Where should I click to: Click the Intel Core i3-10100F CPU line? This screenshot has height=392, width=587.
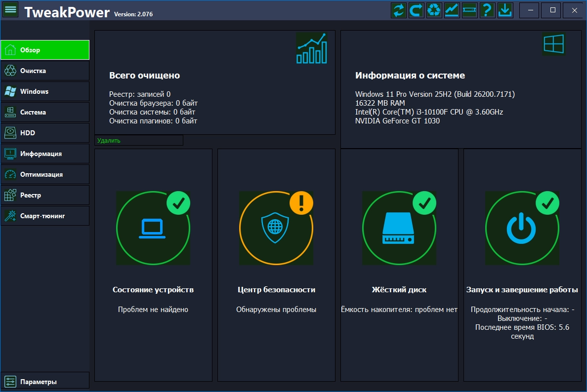pos(429,112)
